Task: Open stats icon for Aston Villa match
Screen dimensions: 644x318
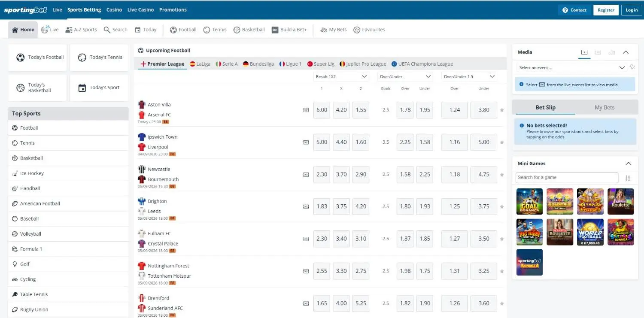Action: point(306,110)
